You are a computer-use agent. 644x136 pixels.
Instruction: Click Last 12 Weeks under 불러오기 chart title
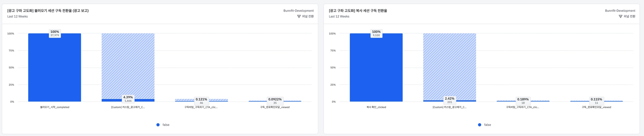18,16
